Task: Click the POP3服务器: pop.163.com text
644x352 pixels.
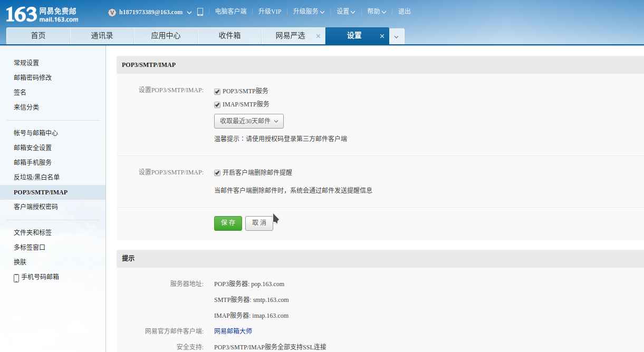Action: pyautogui.click(x=249, y=284)
